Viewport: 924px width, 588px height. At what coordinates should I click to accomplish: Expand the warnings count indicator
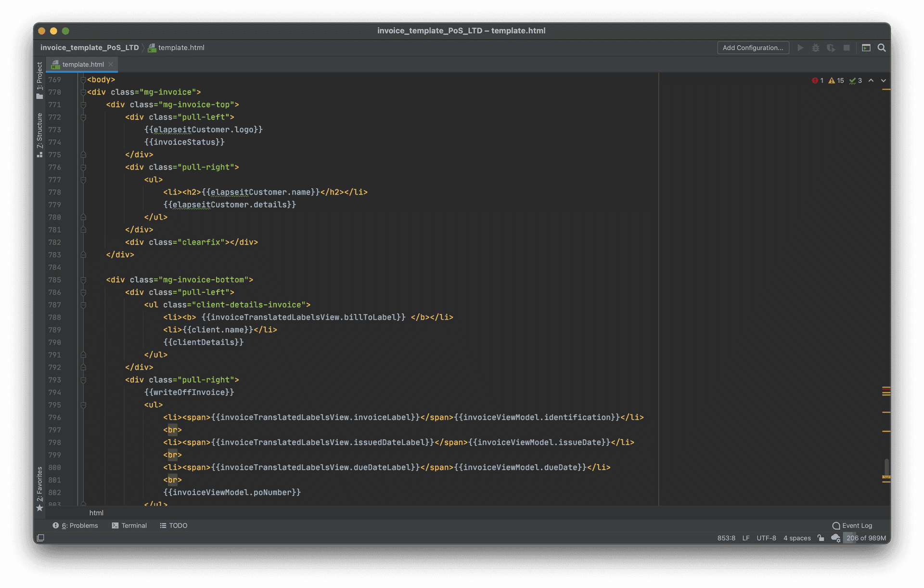click(837, 80)
